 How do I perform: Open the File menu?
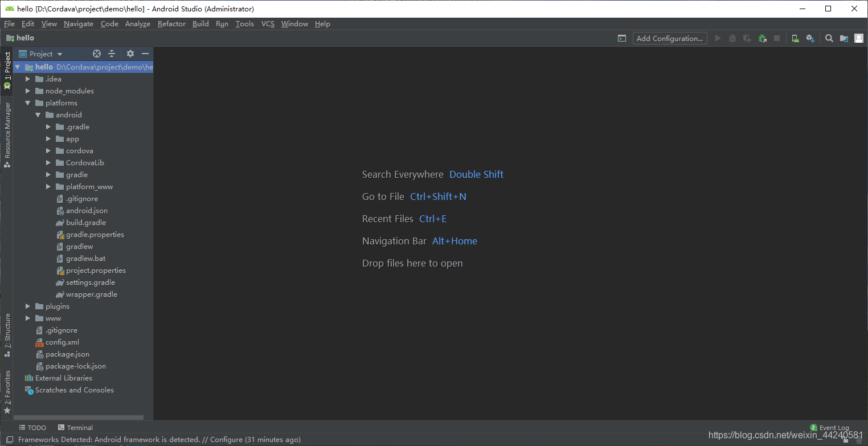[9, 23]
